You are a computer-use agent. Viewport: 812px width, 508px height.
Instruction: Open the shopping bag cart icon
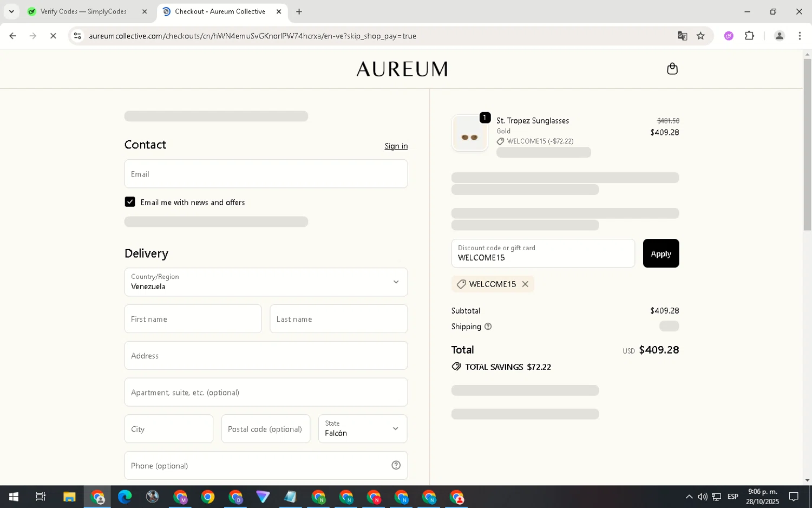pos(672,69)
